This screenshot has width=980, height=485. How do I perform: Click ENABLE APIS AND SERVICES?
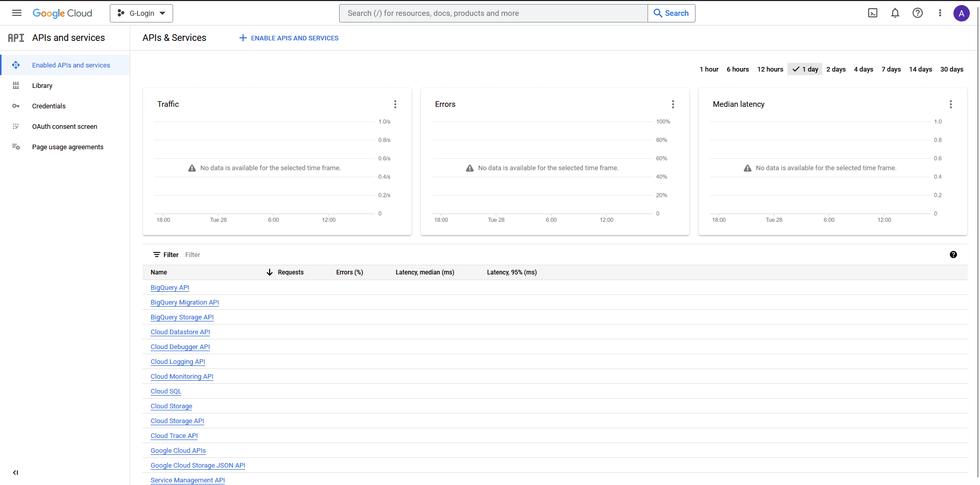289,38
